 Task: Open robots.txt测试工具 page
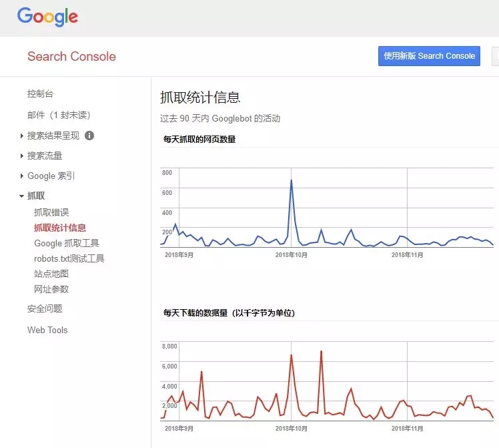point(69,258)
